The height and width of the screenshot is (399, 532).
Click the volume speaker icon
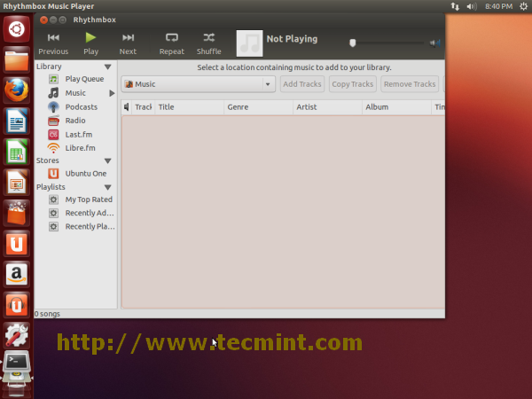click(434, 43)
